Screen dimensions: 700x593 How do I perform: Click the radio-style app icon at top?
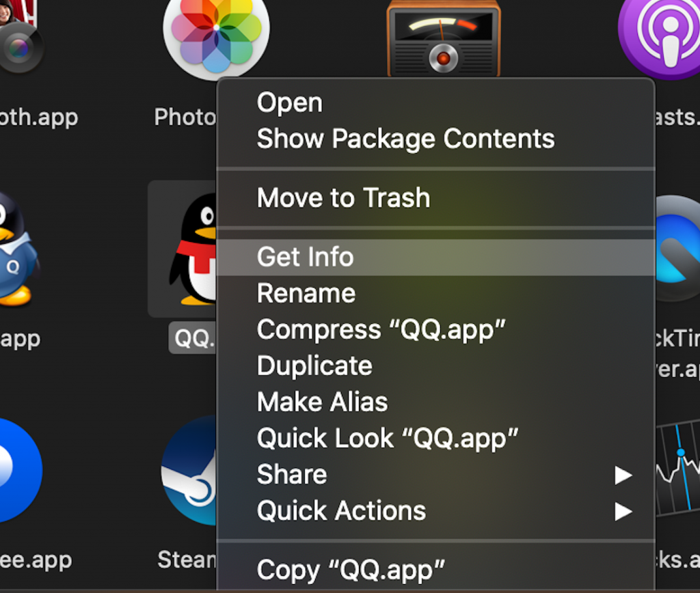pyautogui.click(x=443, y=38)
